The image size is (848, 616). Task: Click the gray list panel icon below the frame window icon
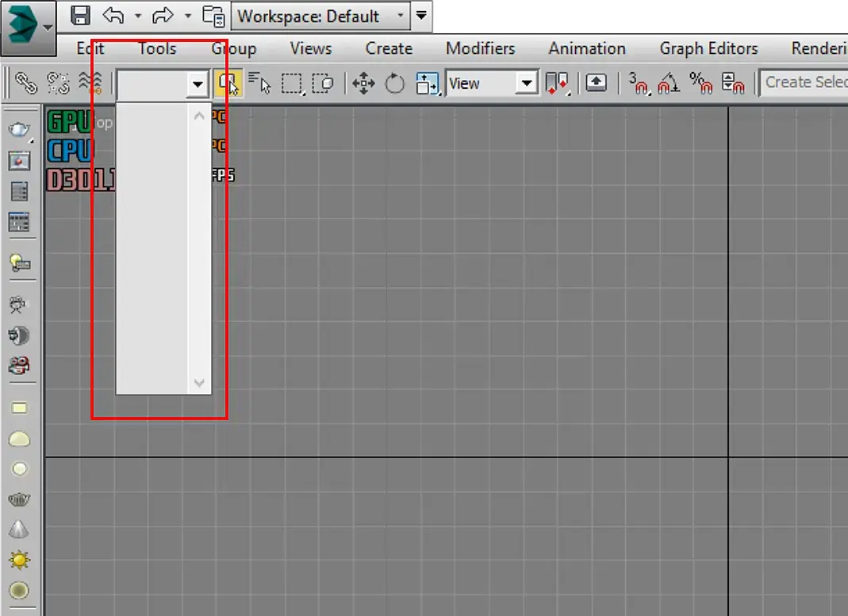click(19, 191)
